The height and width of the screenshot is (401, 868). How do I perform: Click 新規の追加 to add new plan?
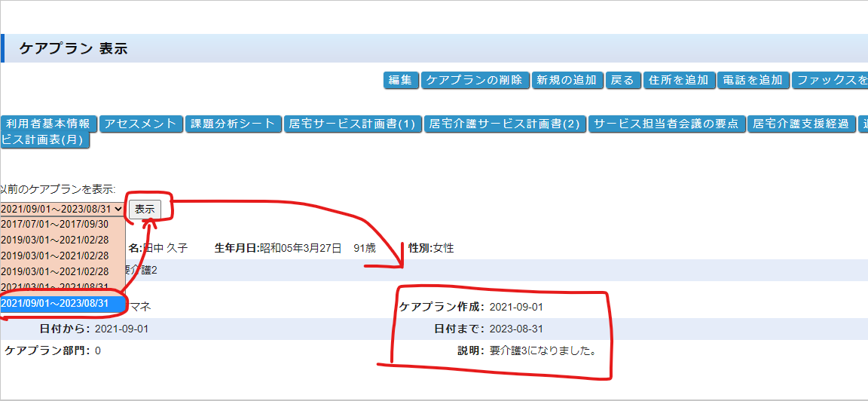566,80
